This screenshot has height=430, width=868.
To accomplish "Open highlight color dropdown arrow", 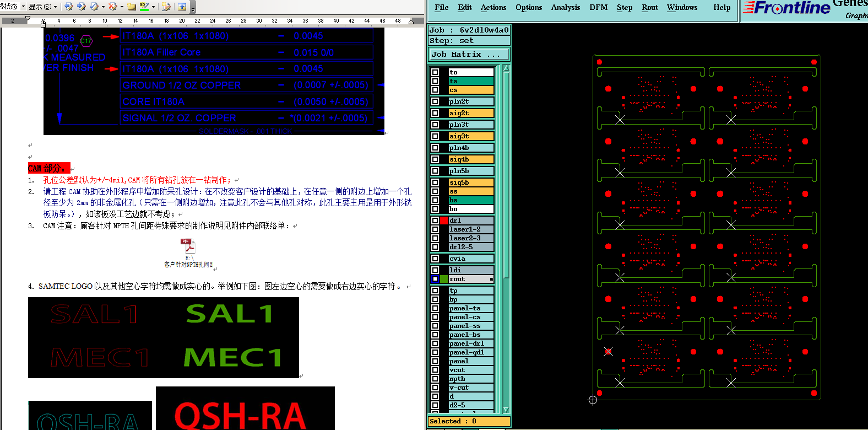I will (x=153, y=7).
